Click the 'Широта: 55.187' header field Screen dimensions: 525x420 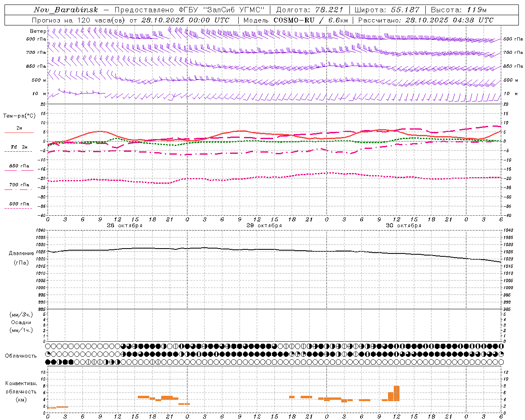coord(387,10)
